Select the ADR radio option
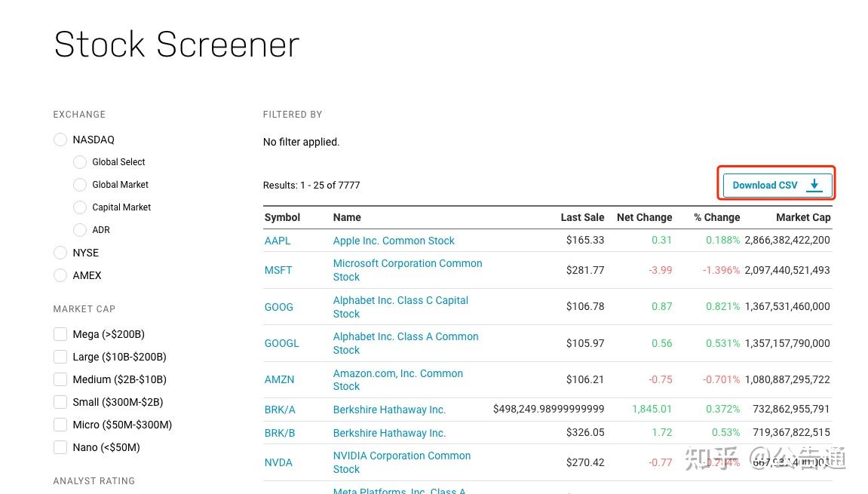The height and width of the screenshot is (494, 868). [x=80, y=230]
